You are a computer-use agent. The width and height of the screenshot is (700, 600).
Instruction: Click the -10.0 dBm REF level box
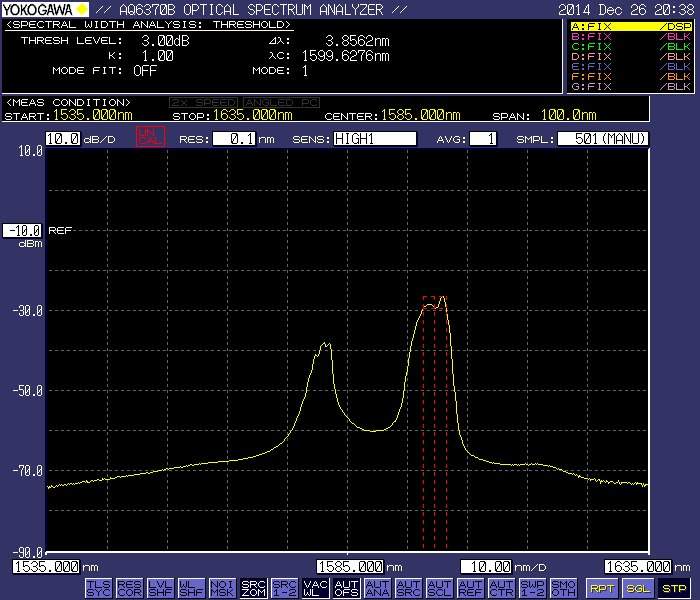(22, 230)
